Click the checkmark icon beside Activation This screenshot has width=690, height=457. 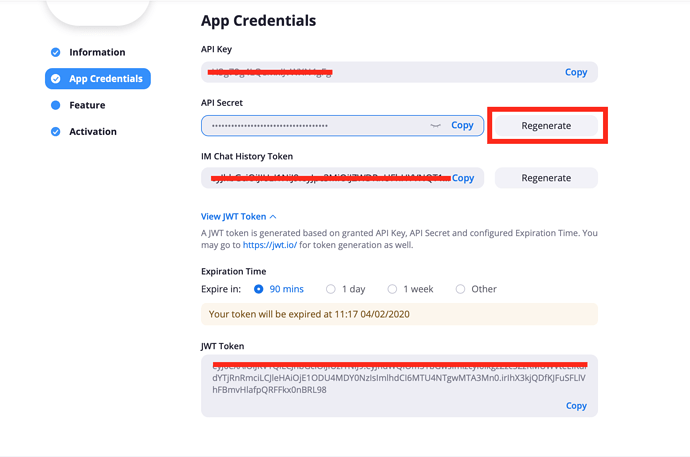click(56, 132)
